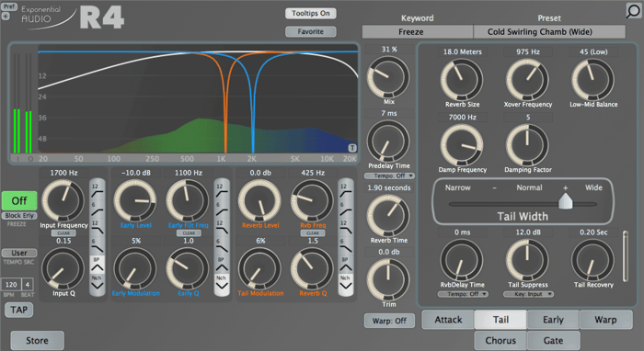
Task: Select 6 dB high-pass shape for Input filter
Action: pos(98,209)
